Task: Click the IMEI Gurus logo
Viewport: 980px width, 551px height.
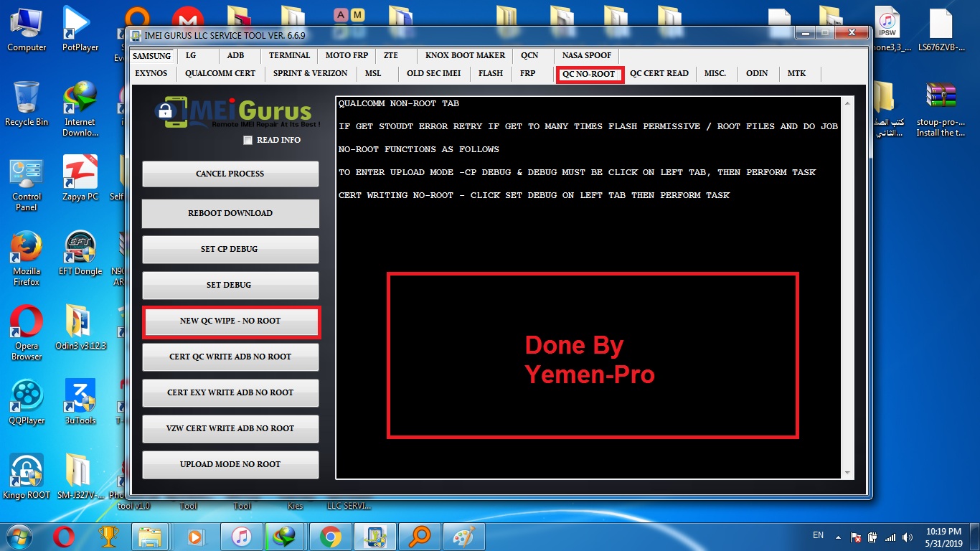Action: pyautogui.click(x=237, y=113)
